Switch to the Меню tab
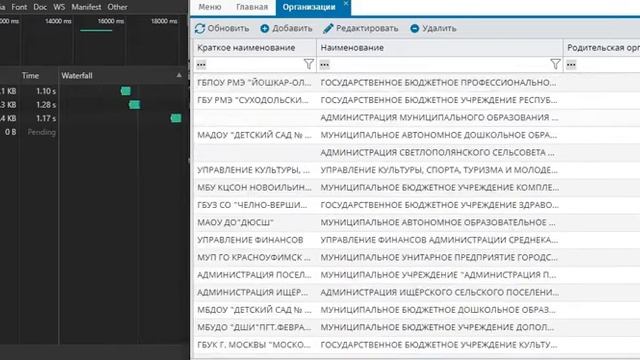The width and height of the screenshot is (640, 360). pyautogui.click(x=210, y=7)
